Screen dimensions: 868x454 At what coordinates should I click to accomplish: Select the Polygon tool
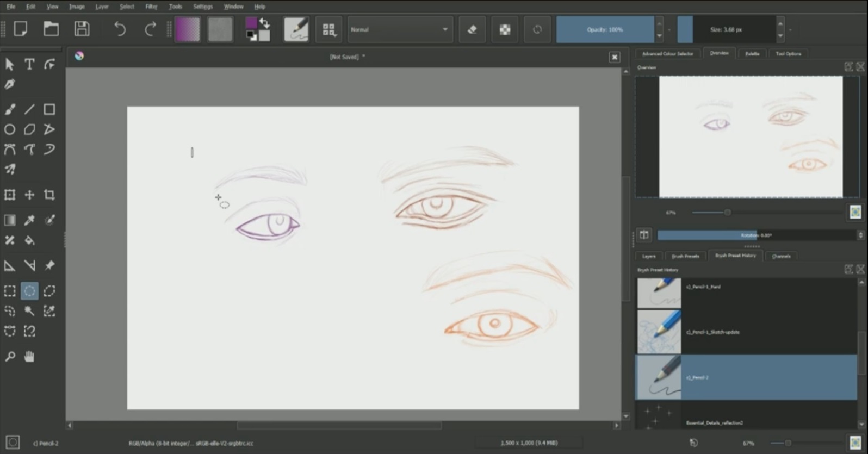pos(29,129)
